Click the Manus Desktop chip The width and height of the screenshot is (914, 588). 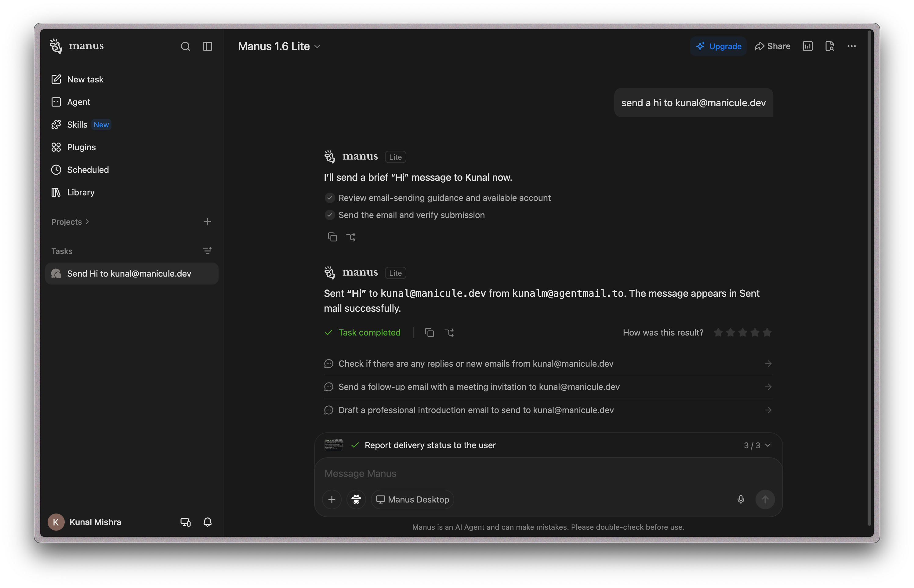pos(413,499)
